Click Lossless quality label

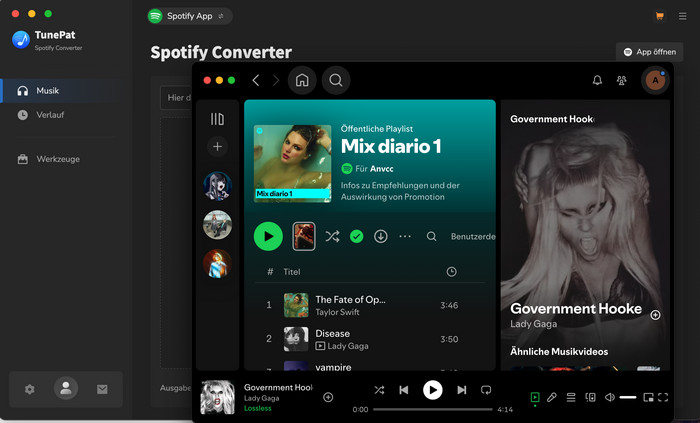258,408
